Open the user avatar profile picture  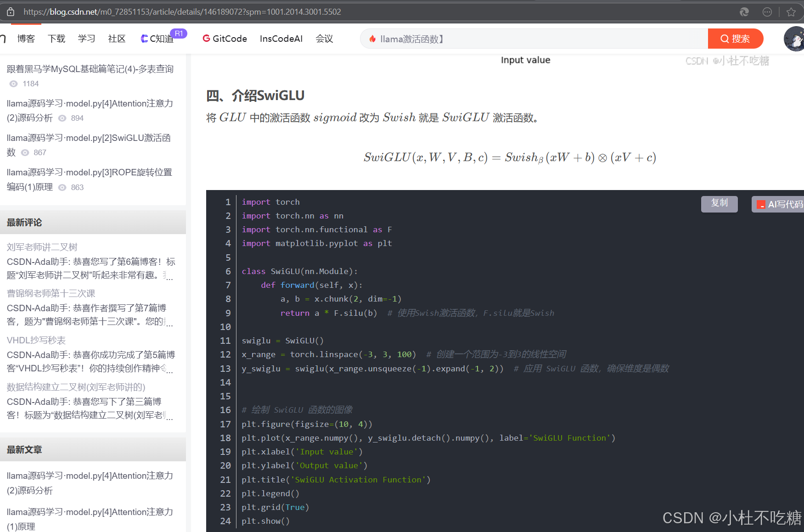(794, 39)
